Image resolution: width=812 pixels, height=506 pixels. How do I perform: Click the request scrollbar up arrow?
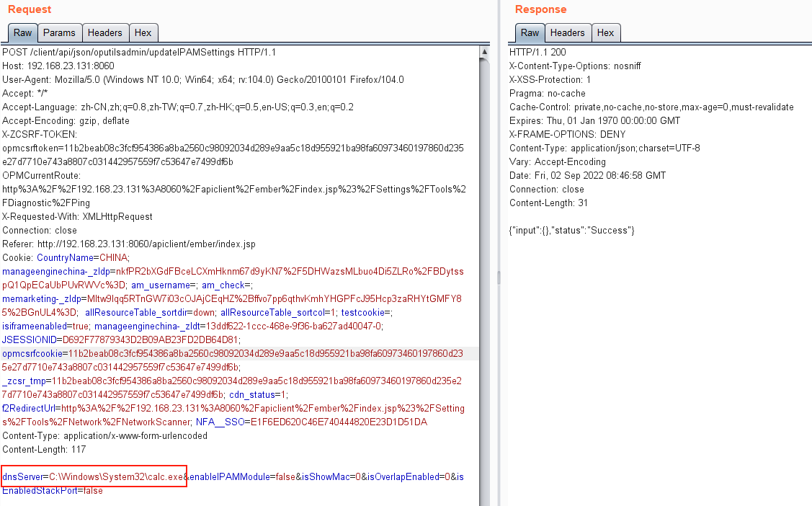tap(484, 52)
